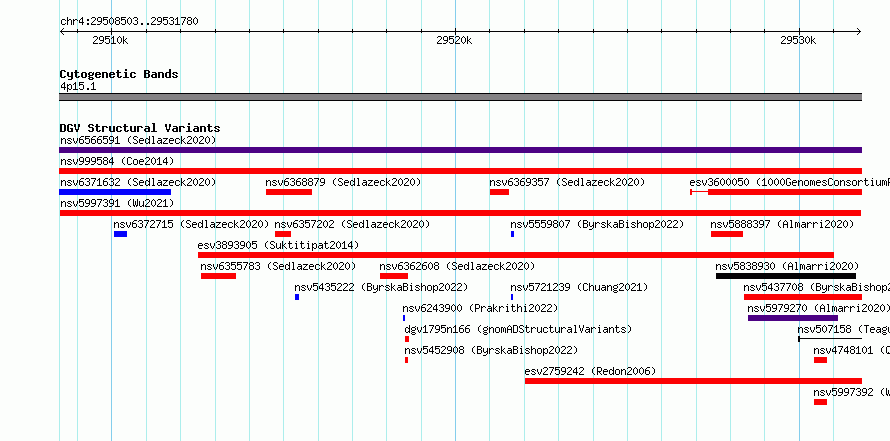
Task: Select the red nsv4748101 variant bar
Action: 820,360
